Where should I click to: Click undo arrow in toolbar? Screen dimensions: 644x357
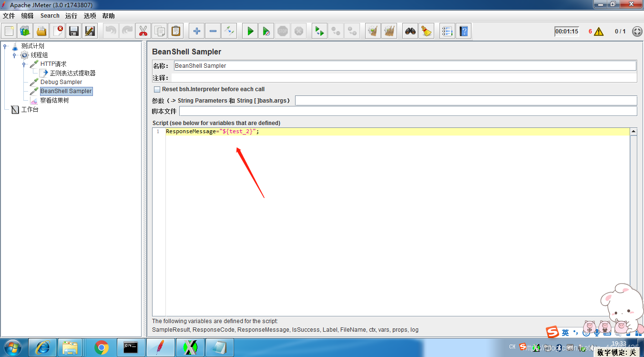click(111, 31)
